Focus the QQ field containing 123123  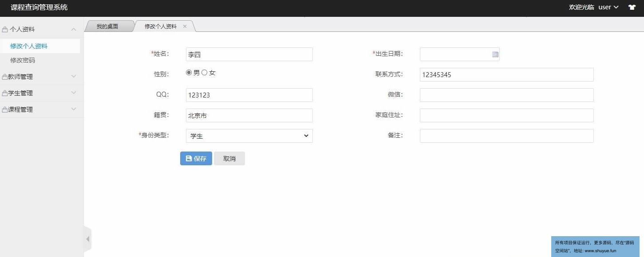[x=249, y=95]
